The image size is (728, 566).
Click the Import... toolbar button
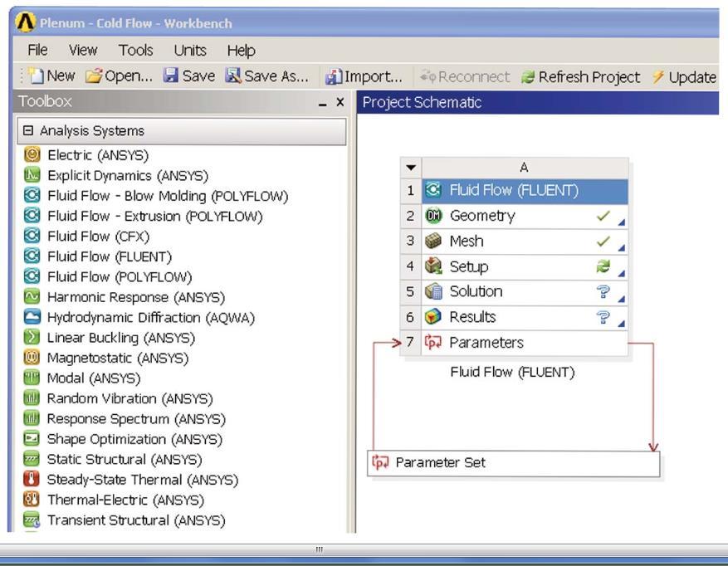pyautogui.click(x=364, y=76)
